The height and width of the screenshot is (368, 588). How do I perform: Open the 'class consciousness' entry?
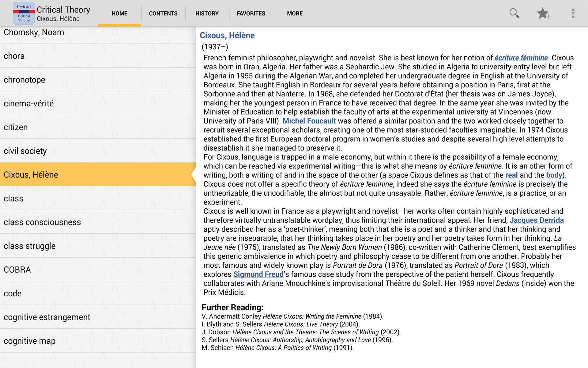42,222
